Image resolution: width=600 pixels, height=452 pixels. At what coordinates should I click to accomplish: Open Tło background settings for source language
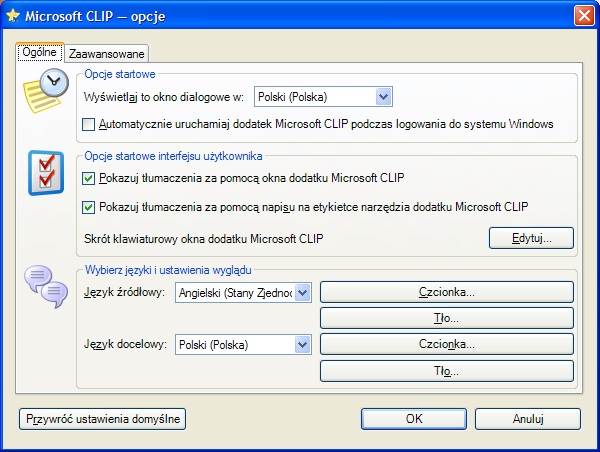click(x=447, y=318)
